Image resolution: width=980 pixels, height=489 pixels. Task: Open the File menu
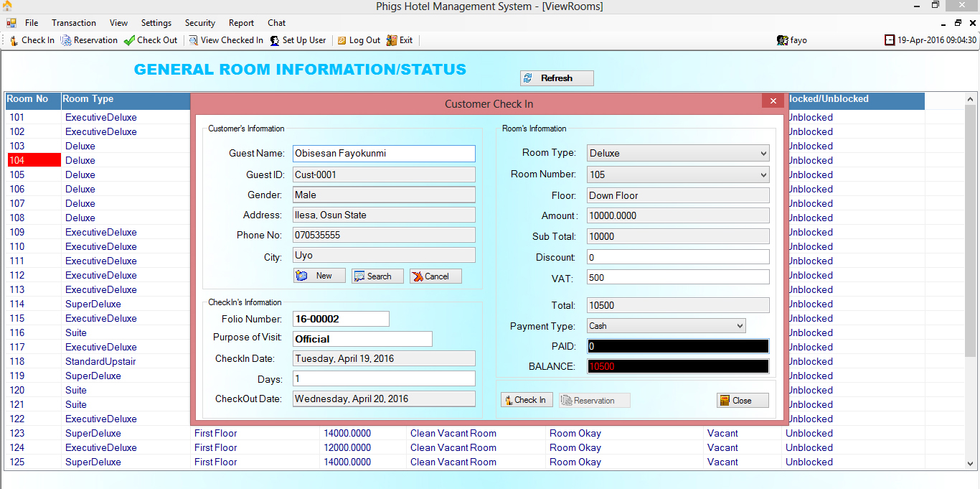click(x=32, y=23)
